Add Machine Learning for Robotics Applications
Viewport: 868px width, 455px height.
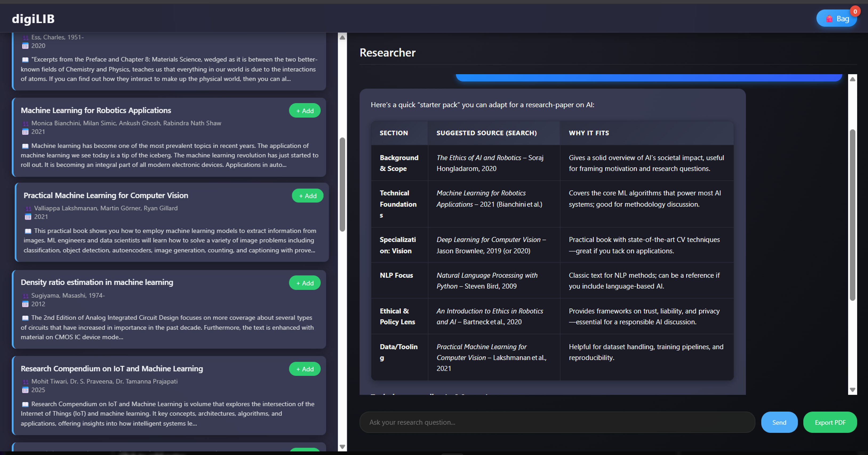[305, 110]
